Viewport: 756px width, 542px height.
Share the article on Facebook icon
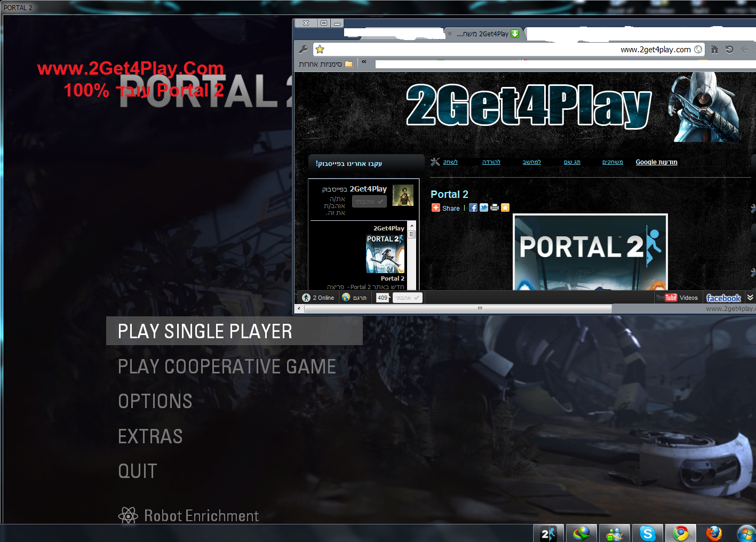[x=473, y=208]
